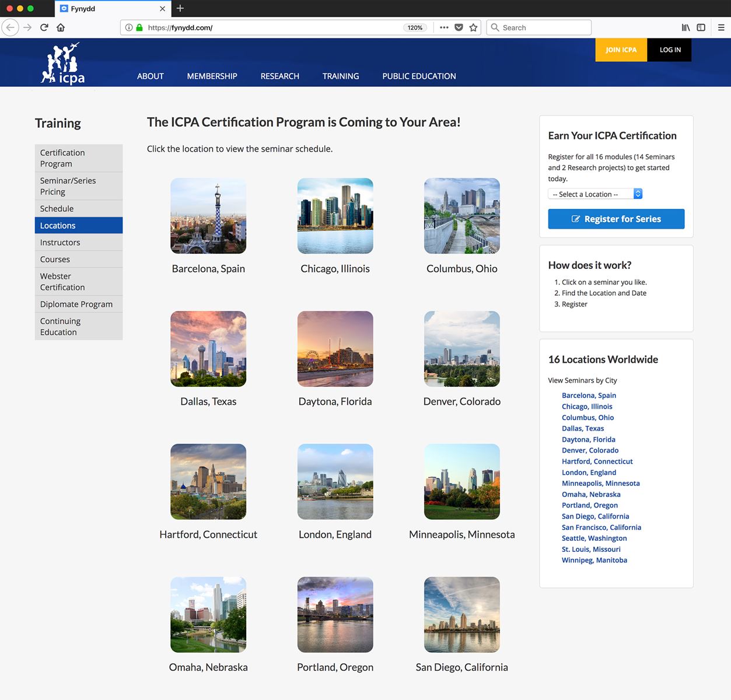
Task: Click the browser forward arrow button
Action: (27, 27)
